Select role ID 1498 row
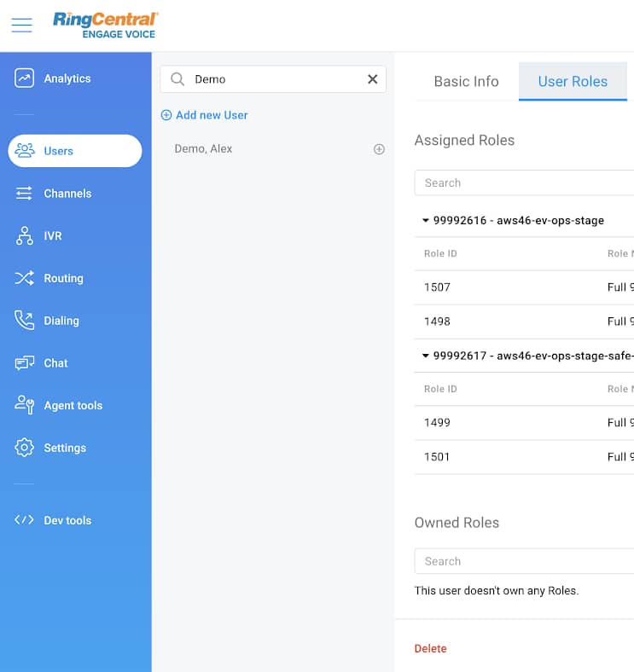 coord(524,322)
